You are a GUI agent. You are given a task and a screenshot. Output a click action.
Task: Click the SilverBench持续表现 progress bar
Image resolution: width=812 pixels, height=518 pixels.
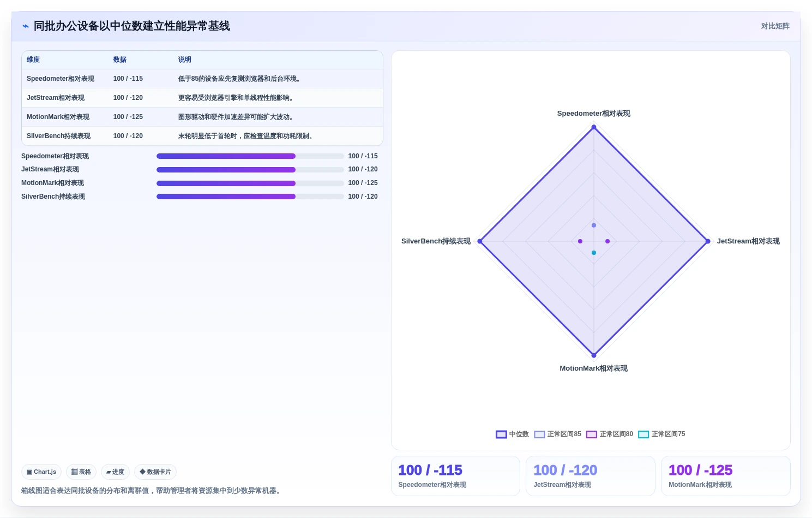[250, 197]
